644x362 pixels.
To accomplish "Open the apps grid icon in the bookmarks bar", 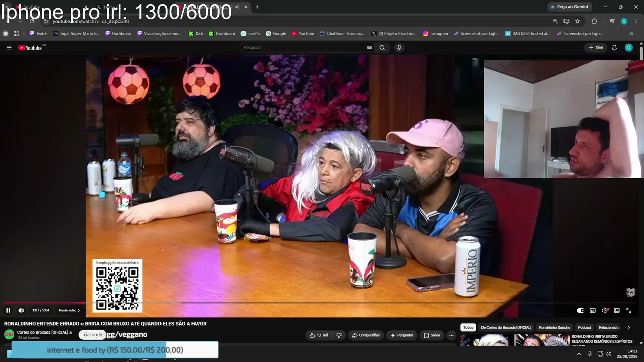I will point(16,34).
